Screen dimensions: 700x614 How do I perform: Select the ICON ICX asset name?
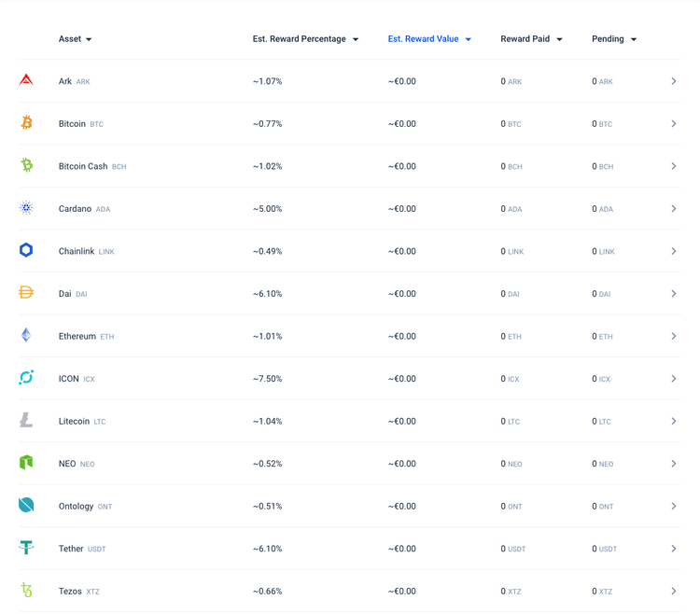(x=77, y=379)
